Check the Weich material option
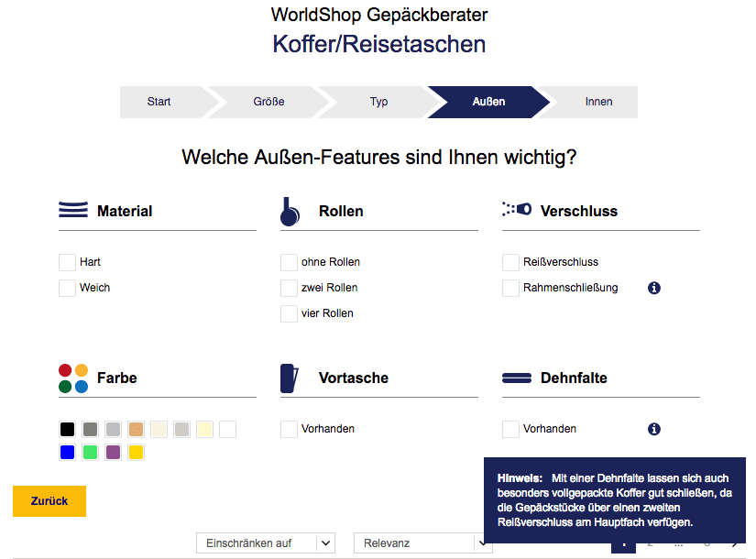The height and width of the screenshot is (559, 756). pyautogui.click(x=66, y=288)
